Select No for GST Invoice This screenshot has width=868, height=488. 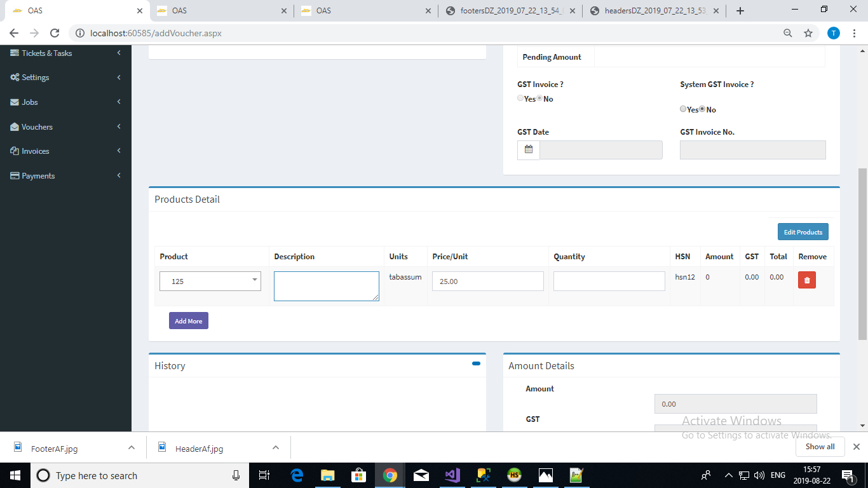[x=540, y=98]
